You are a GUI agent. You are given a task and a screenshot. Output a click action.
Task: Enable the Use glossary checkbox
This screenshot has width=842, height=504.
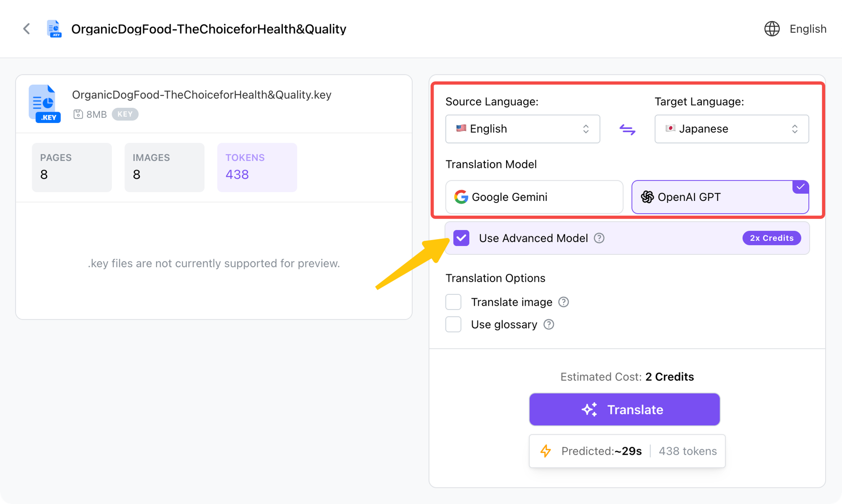(453, 324)
